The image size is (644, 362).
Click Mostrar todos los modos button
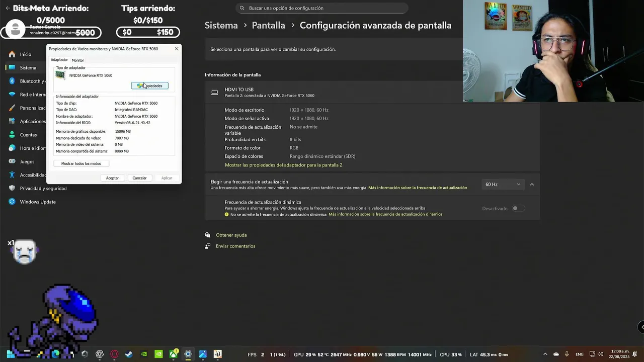pos(81,163)
